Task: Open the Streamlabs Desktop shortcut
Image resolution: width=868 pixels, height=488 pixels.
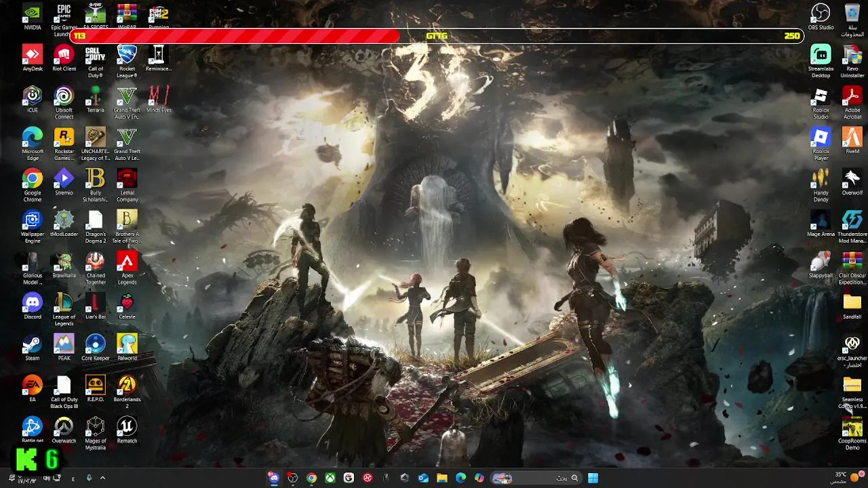Action: click(821, 62)
